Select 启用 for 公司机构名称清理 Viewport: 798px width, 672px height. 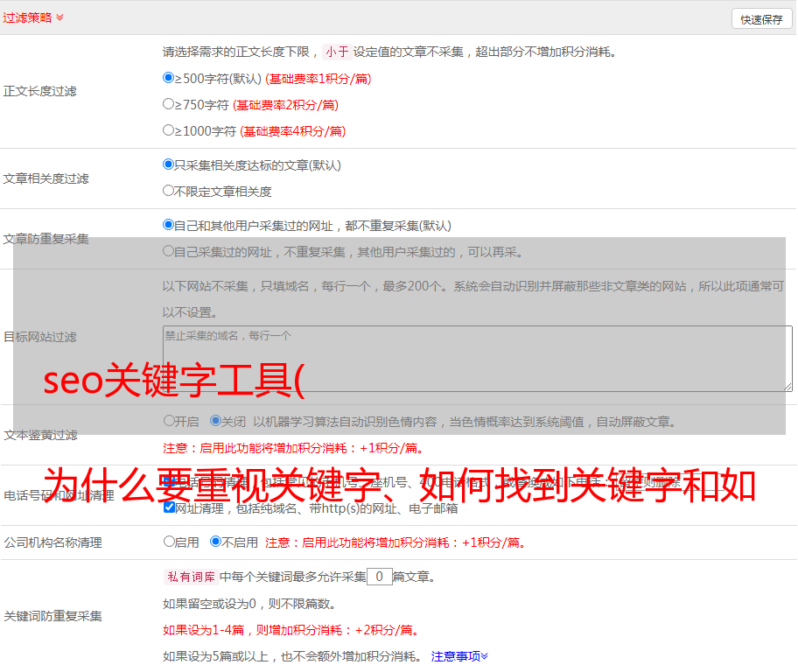(x=169, y=542)
